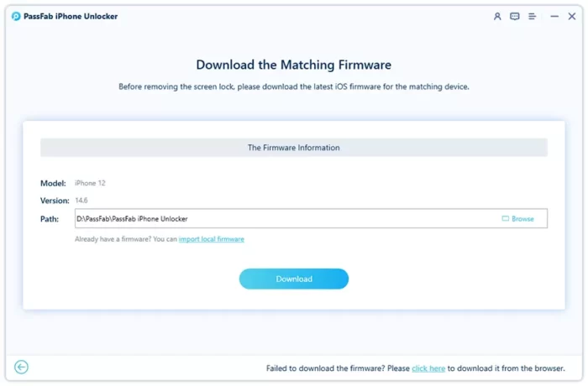This screenshot has height=386, width=588.
Task: Click the PassFab iPhone Unlocker title text
Action: tap(71, 17)
